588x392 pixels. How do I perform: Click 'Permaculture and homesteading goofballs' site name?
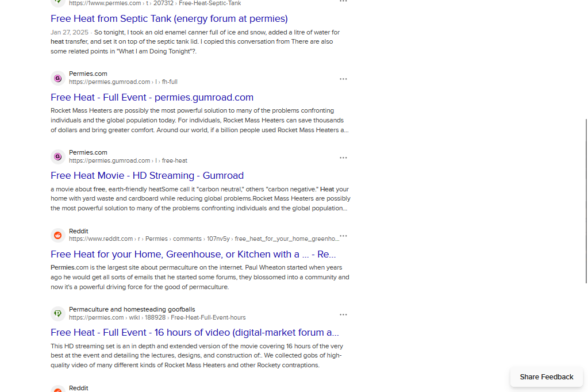click(132, 309)
